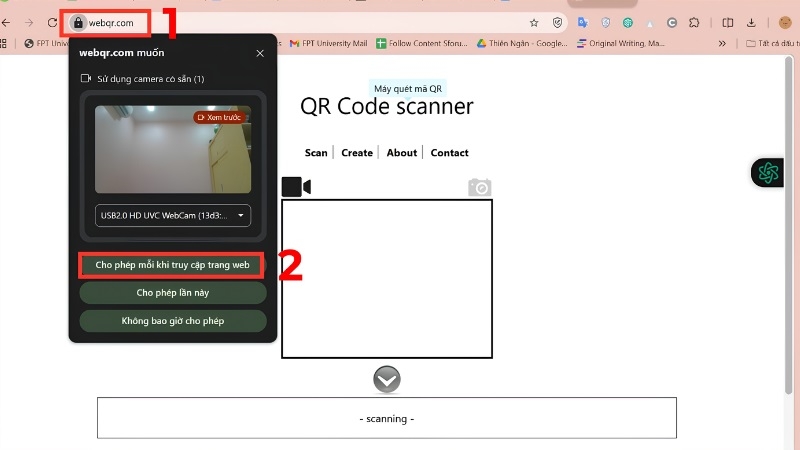The width and height of the screenshot is (800, 450).
Task: Click Không bao giờ cho phép button
Action: (x=173, y=321)
